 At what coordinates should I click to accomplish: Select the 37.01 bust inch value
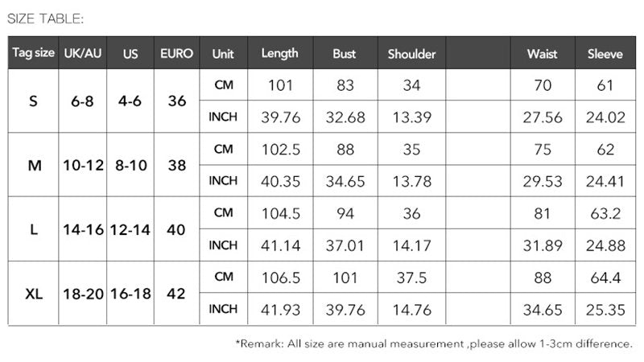click(x=345, y=245)
